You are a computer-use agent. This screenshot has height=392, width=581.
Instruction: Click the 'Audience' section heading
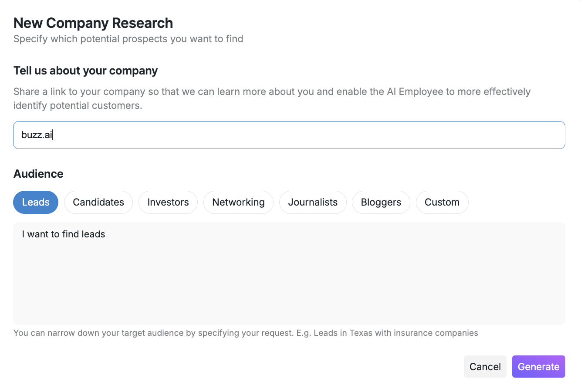38,174
